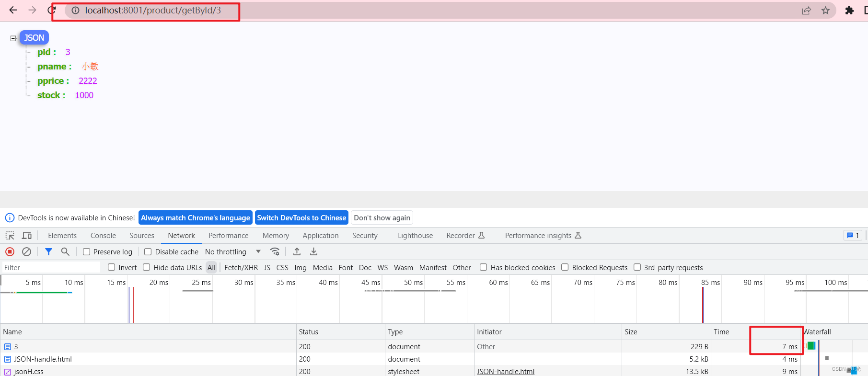Open the Performance insights tab
This screenshot has width=868, height=376.
(543, 236)
